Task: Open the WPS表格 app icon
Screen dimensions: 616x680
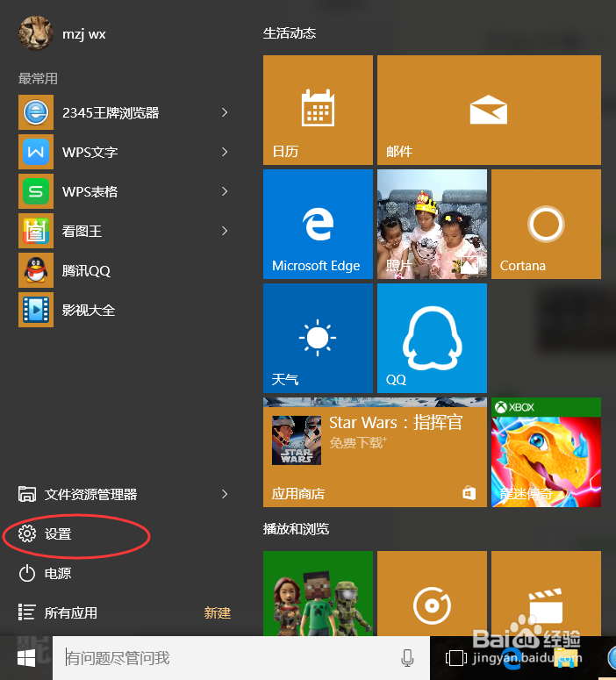Action: 36,191
